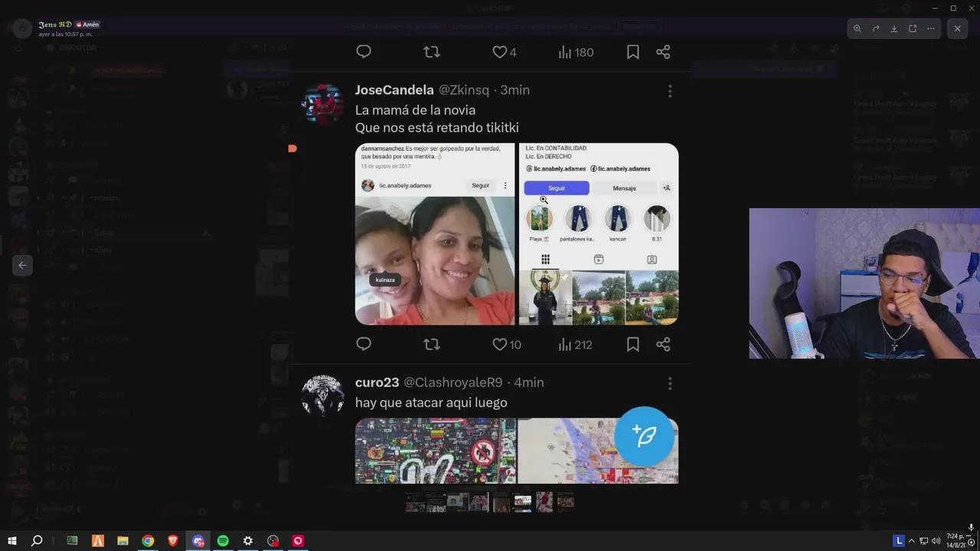Click the share icon under JoseCandela's tweet

click(663, 344)
